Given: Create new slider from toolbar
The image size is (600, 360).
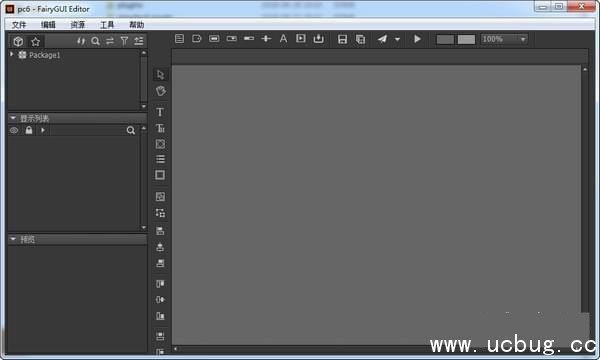Looking at the screenshot, I should tap(266, 39).
